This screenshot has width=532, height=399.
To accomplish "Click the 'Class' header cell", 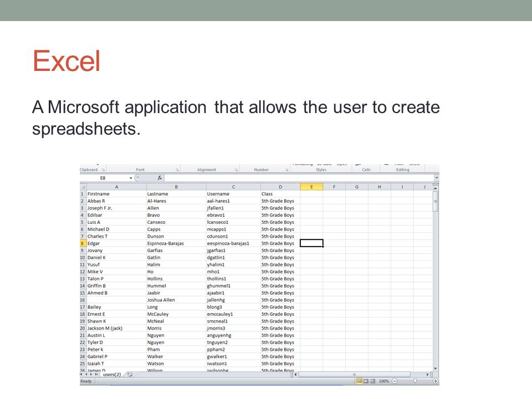I will tap(280, 194).
